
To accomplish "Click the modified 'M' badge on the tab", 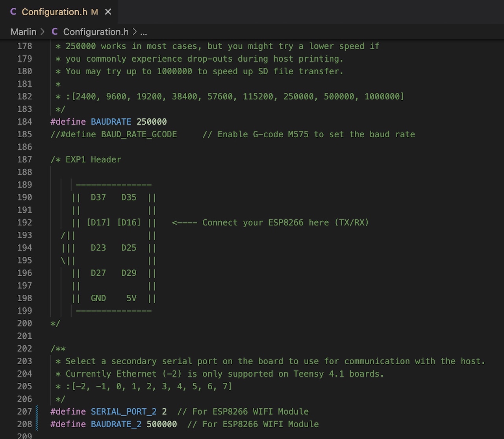I will tap(94, 12).
